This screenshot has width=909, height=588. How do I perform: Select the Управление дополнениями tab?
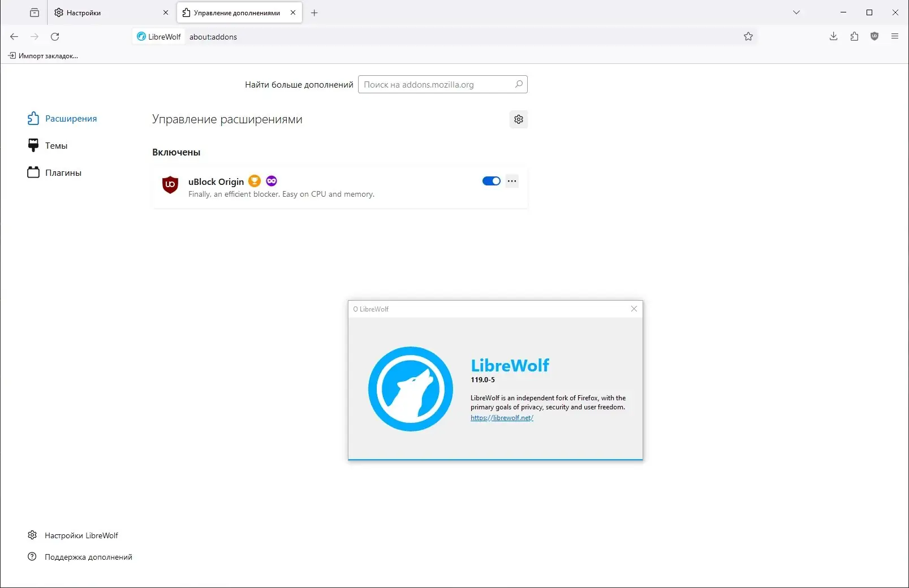point(240,12)
